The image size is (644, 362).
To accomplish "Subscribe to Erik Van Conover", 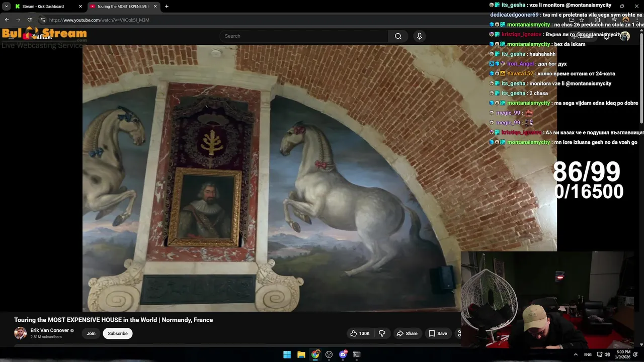I will point(118,333).
